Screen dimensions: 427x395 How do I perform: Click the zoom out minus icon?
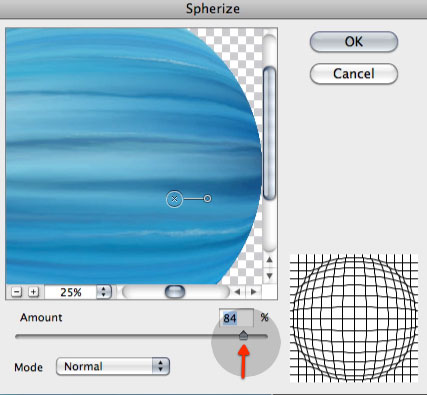point(17,292)
